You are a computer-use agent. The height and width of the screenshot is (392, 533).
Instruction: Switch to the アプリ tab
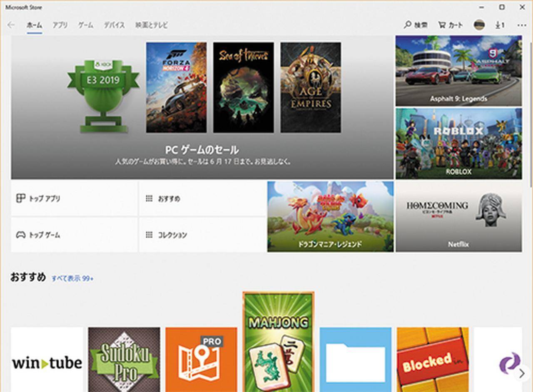[60, 25]
